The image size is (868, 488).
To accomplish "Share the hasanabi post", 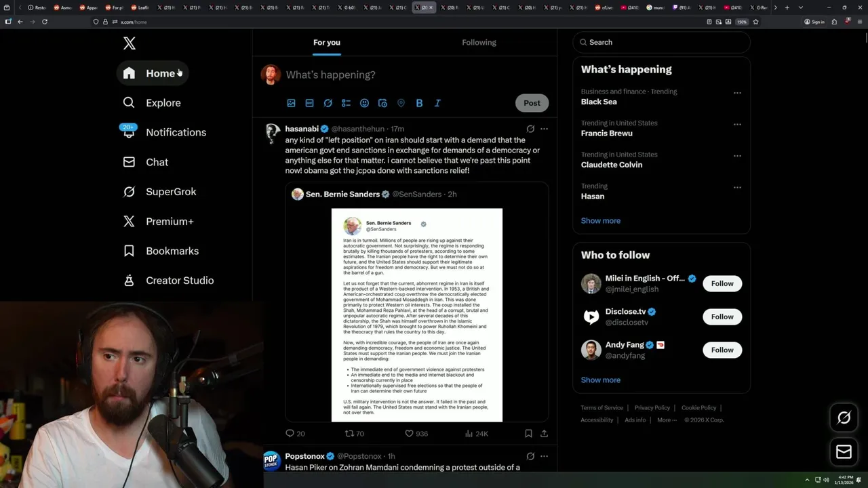I will point(544,433).
